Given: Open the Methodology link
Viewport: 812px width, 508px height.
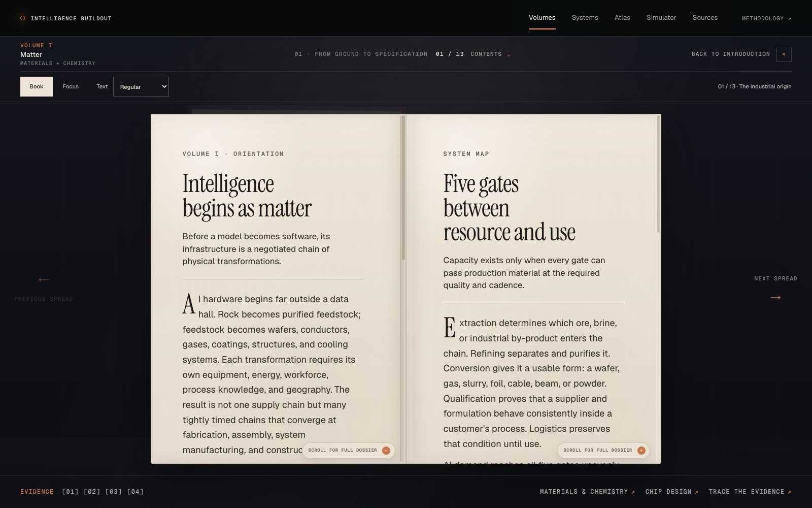Looking at the screenshot, I should pos(766,19).
